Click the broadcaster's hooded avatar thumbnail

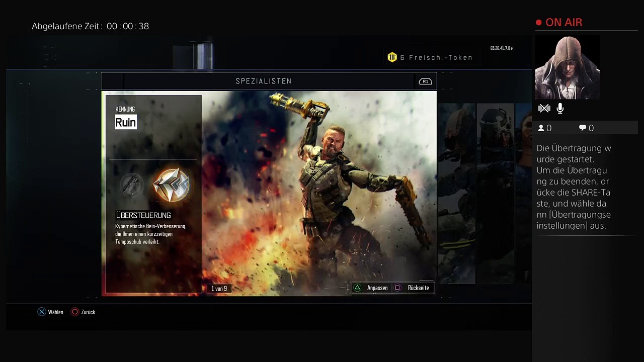tap(568, 68)
